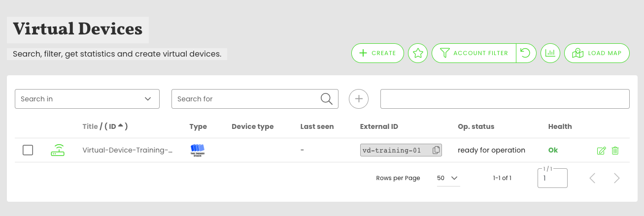Open the 'Search in' dropdown
This screenshot has height=216, width=644.
coord(87,99)
